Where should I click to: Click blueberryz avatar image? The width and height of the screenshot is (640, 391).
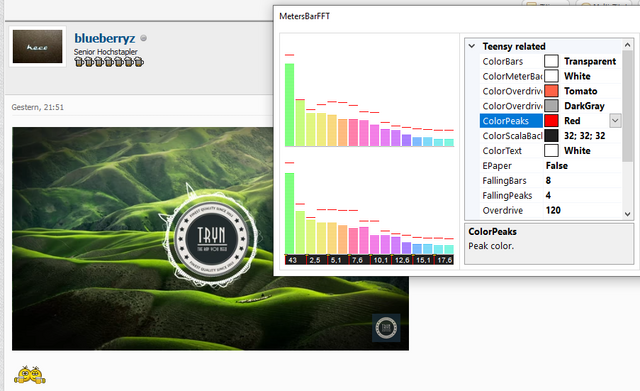[38, 47]
